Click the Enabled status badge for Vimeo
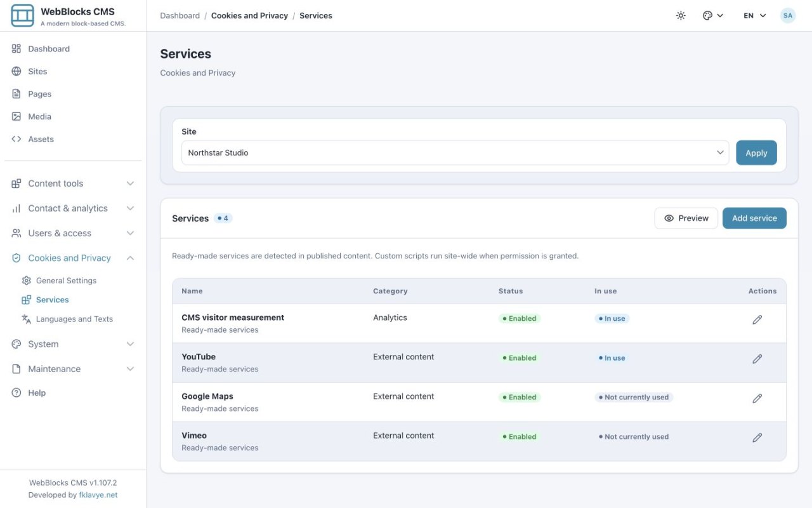 (520, 437)
